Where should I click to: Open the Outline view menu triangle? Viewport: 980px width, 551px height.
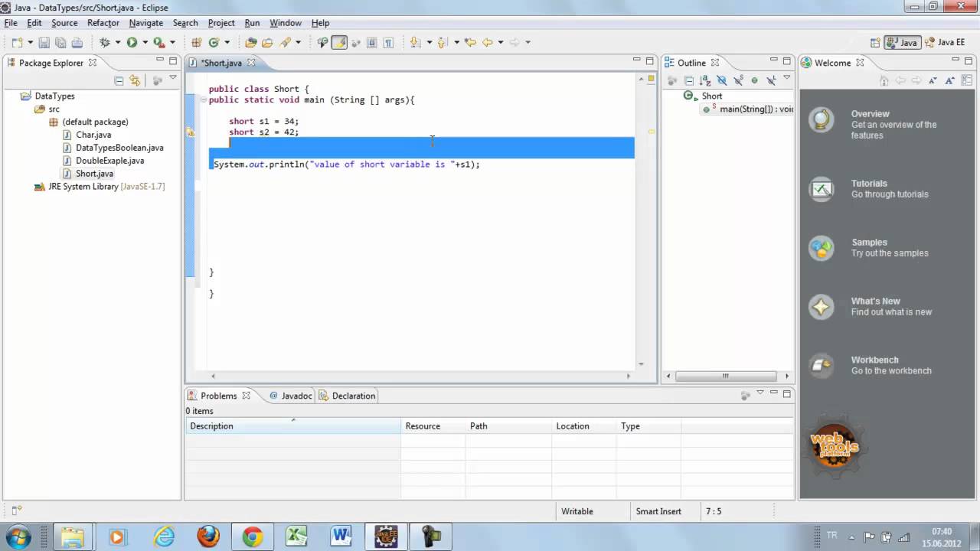click(787, 77)
